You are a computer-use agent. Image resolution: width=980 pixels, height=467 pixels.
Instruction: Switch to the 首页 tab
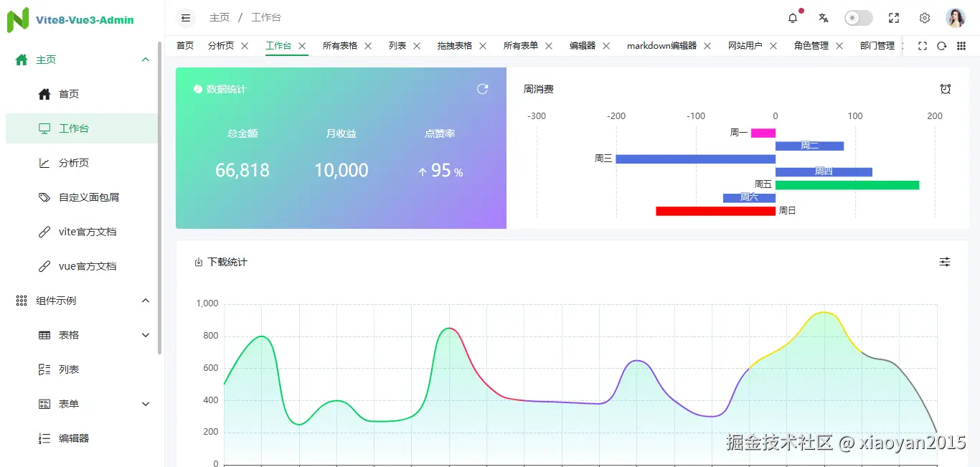coord(185,46)
